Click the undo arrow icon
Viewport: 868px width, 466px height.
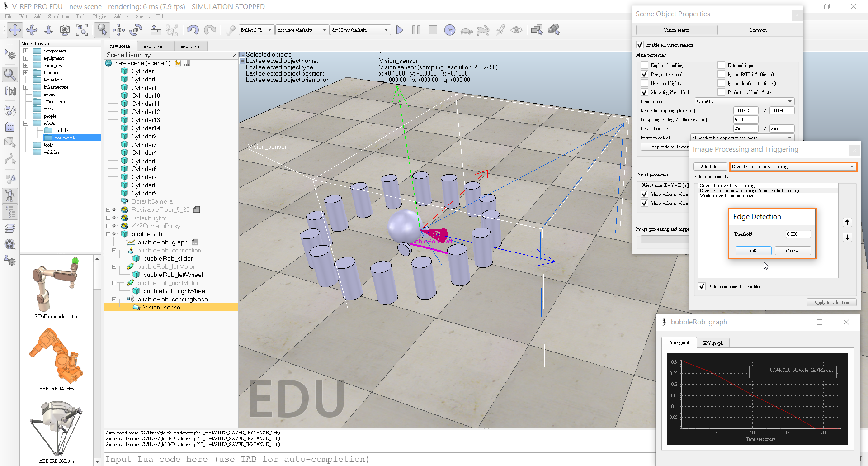[193, 30]
